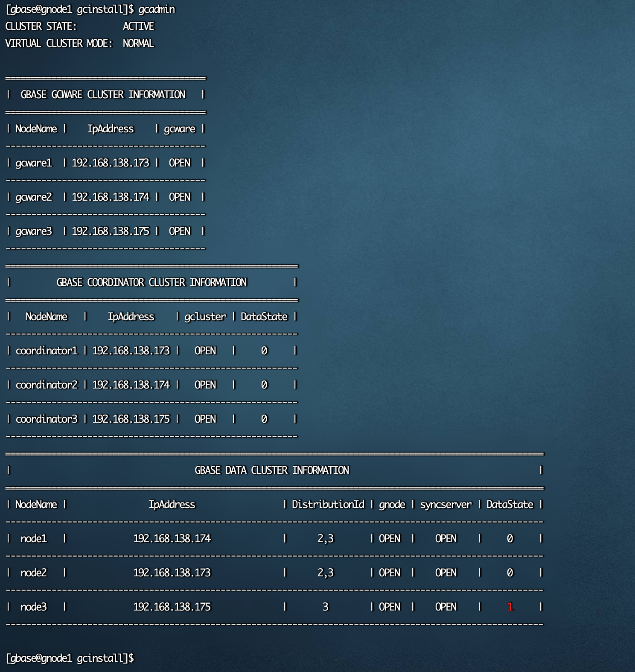Click the OPEN status in the gcware3 row

click(x=180, y=231)
